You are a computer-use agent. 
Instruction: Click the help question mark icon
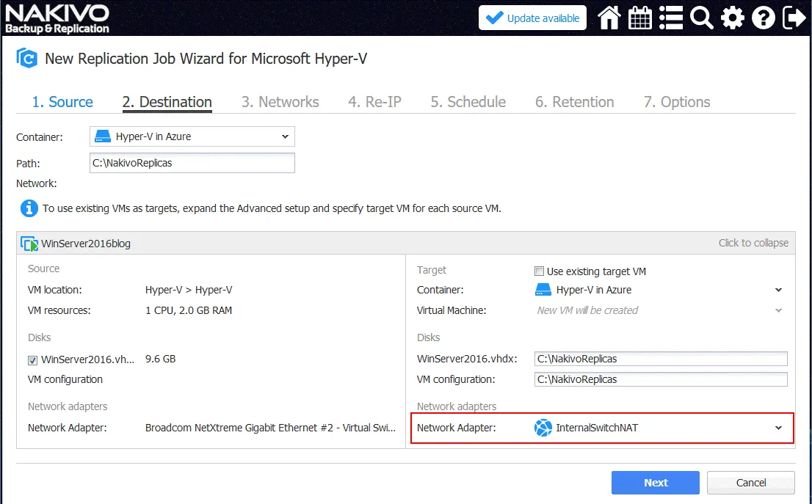pos(763,18)
